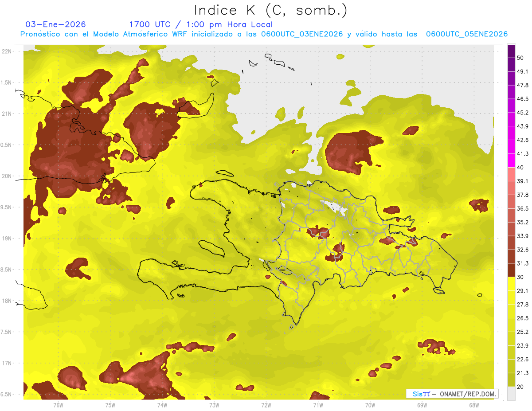The width and height of the screenshot is (532, 411).
Task: Click the 46.5 color scale value
Action: (x=523, y=99)
